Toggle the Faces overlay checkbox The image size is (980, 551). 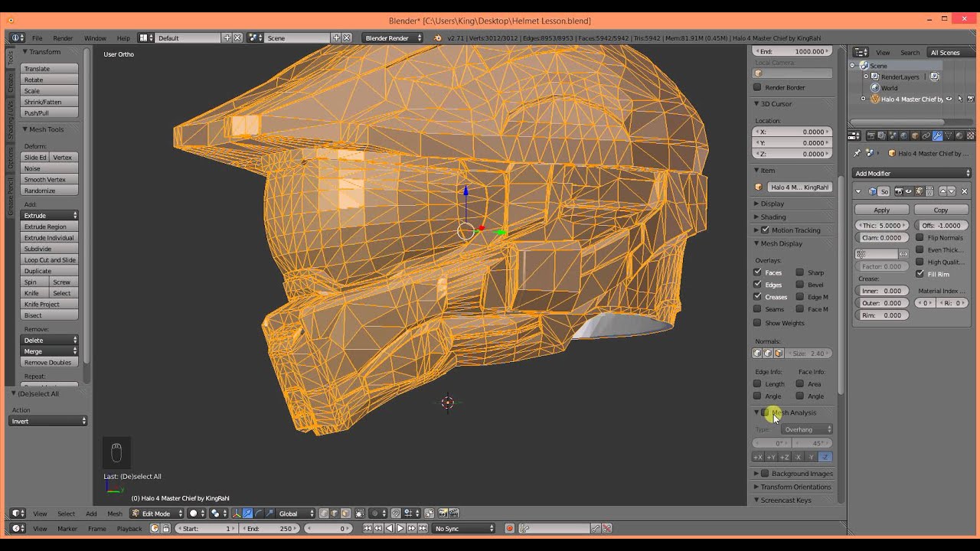coord(757,272)
